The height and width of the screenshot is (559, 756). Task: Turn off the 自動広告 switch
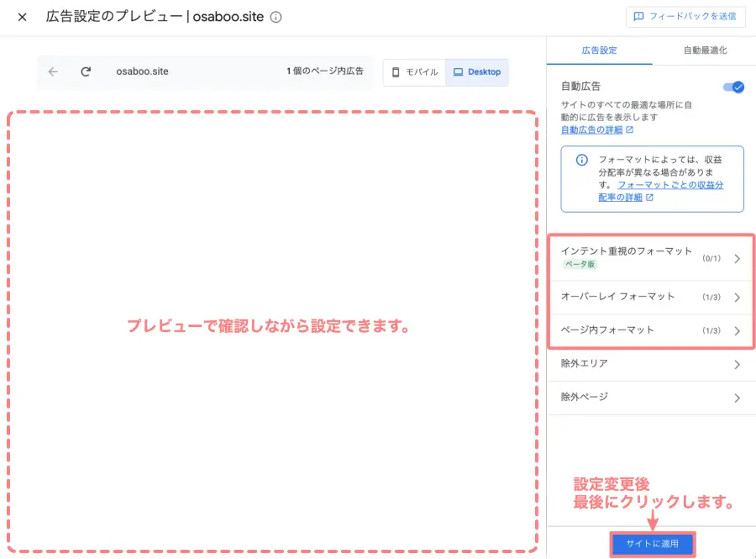click(x=732, y=87)
